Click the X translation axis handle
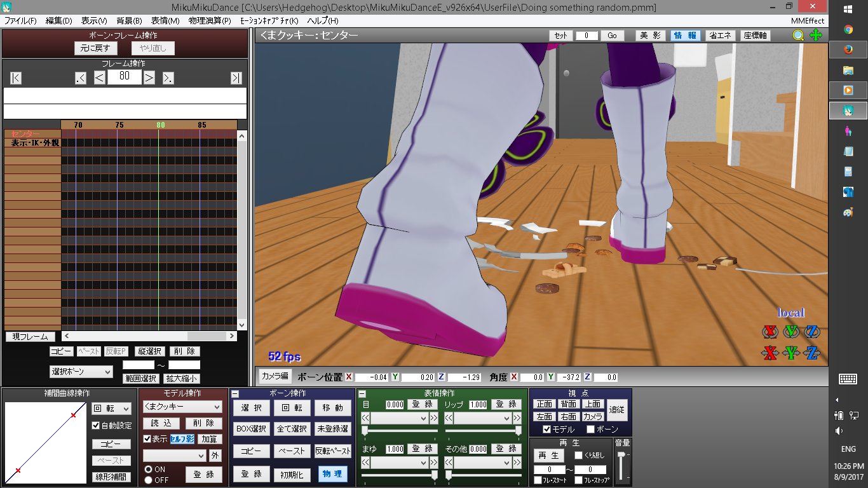This screenshot has height=488, width=868. point(770,353)
